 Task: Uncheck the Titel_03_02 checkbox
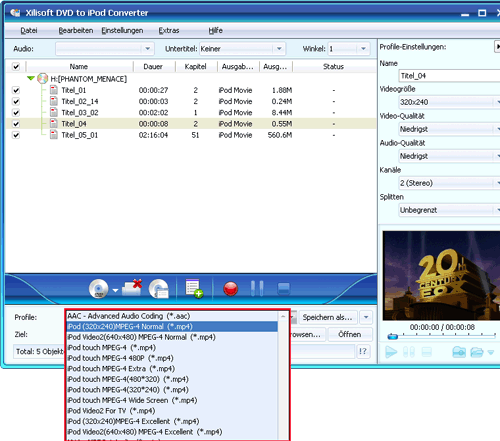pyautogui.click(x=16, y=113)
